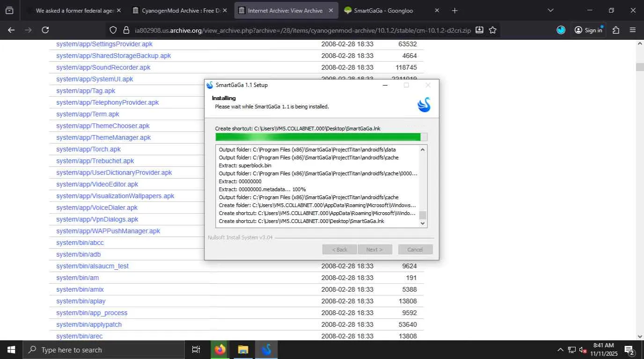Open the system/bin/alsaucm_test link

coord(92,266)
